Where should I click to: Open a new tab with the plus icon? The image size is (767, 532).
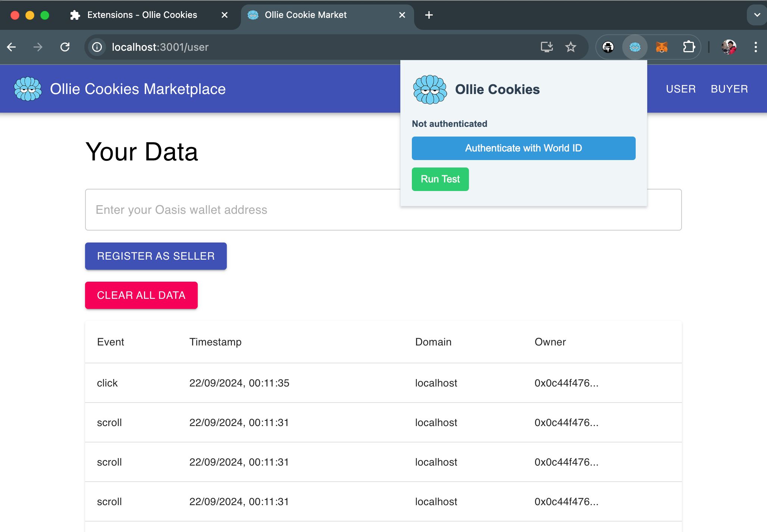(x=429, y=15)
